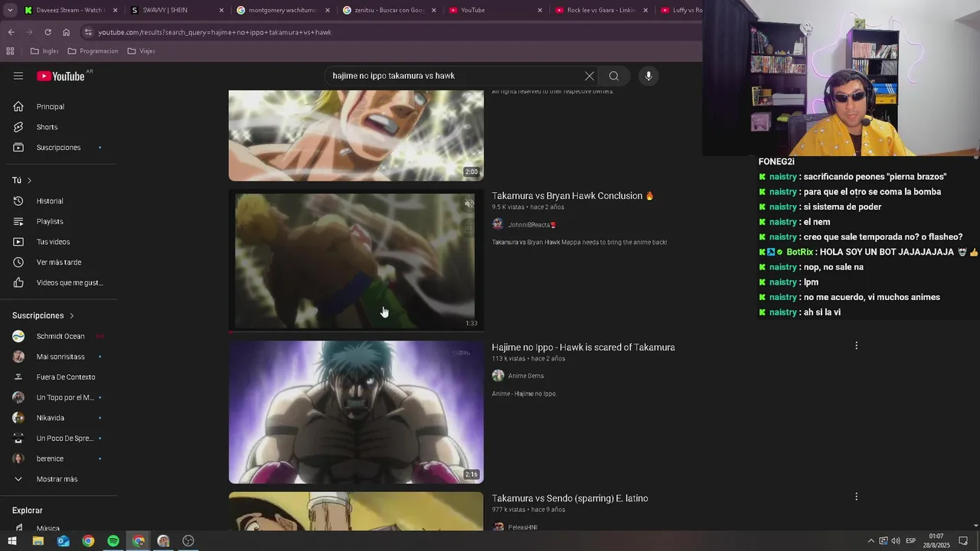Show hidden system tray icons chevron
980x551 pixels.
(871, 541)
